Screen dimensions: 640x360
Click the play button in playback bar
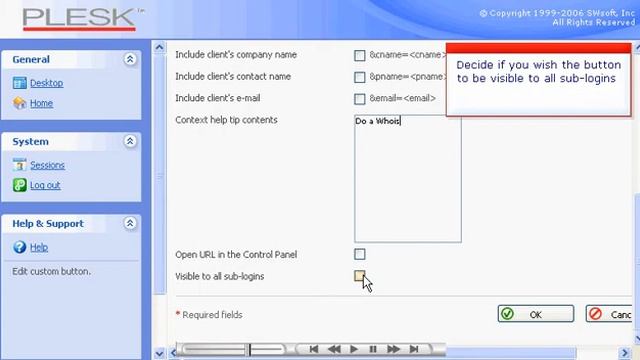coord(354,349)
